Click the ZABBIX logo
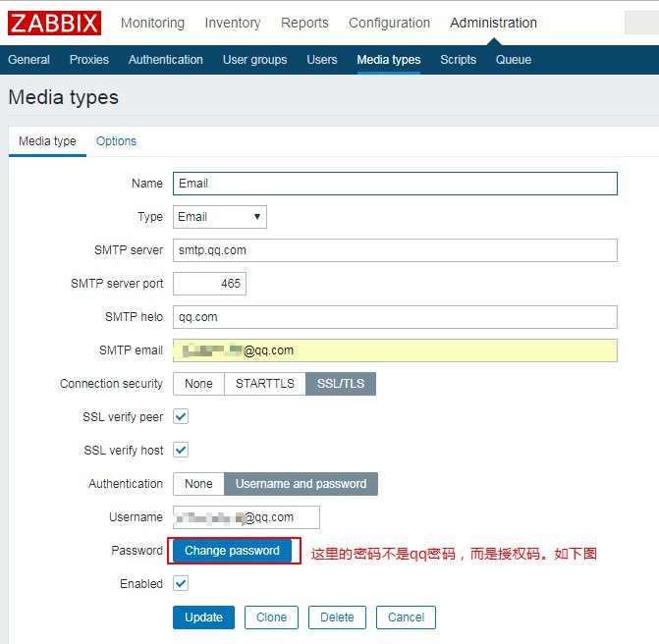Image resolution: width=659 pixels, height=644 pixels. pos(54,23)
